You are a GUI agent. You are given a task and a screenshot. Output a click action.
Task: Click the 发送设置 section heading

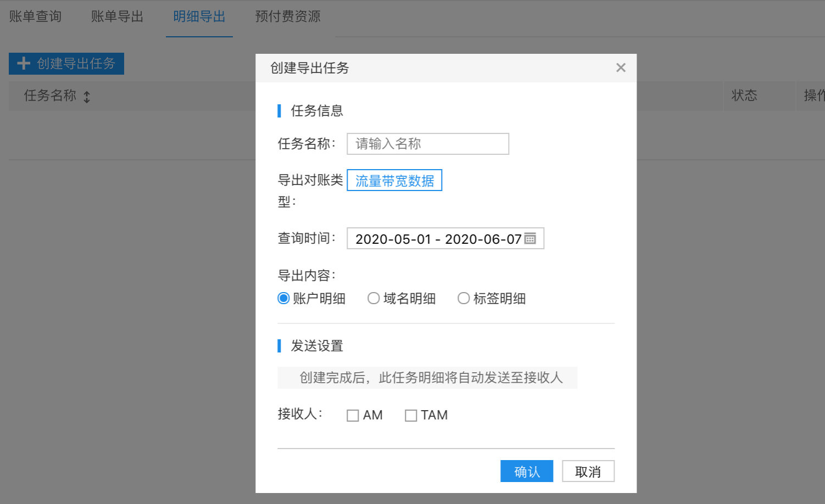click(317, 346)
